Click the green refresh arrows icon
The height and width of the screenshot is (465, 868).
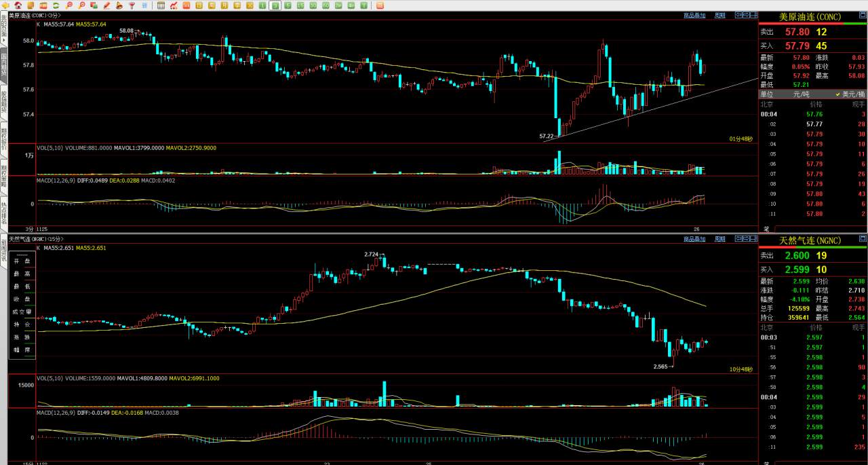(56, 5)
